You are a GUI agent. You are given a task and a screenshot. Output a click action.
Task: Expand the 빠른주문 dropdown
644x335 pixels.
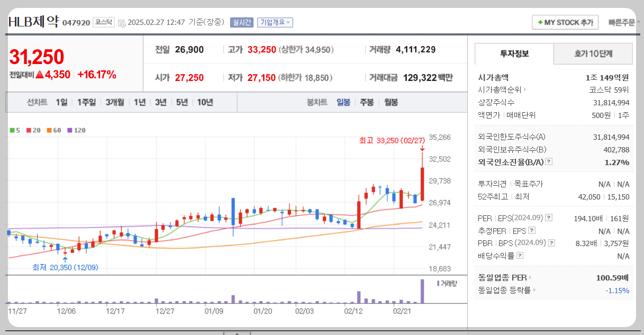[x=624, y=22]
